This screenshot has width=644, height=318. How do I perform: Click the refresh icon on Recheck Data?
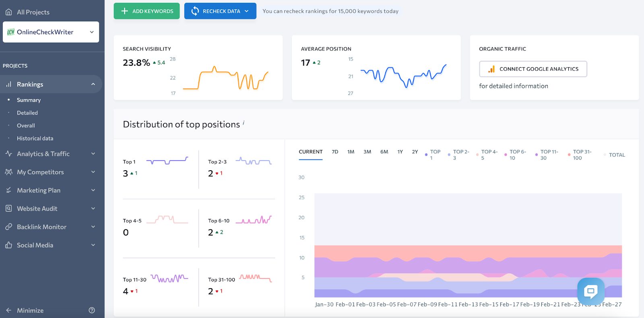(x=195, y=11)
